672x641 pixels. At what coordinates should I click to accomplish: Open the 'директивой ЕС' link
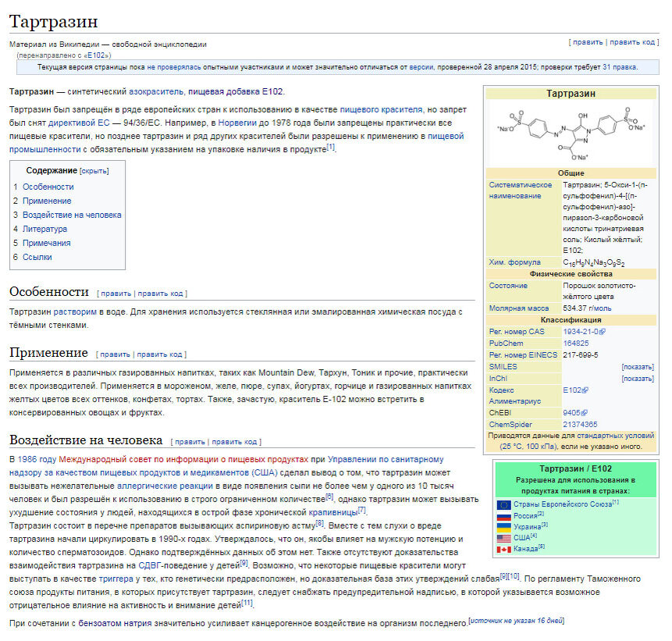click(x=79, y=123)
